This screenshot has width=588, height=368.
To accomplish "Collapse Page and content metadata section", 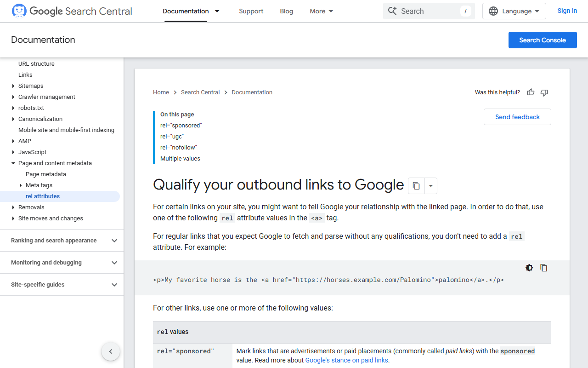I will coord(13,163).
